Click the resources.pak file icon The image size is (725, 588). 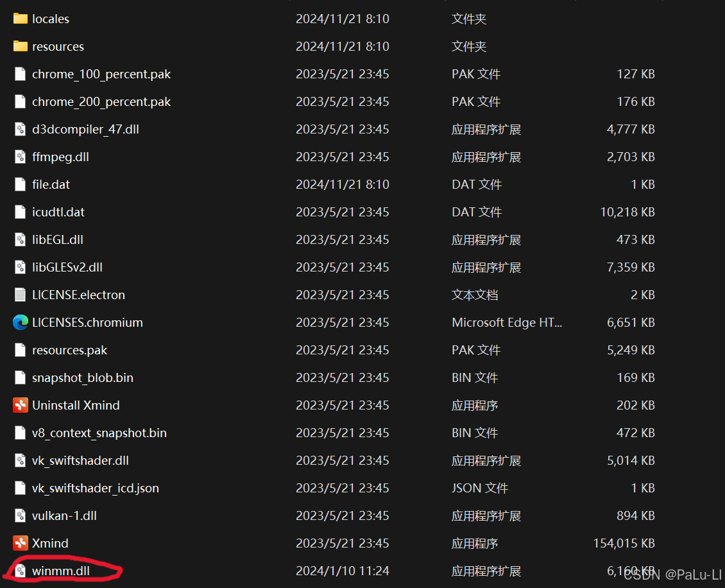coord(21,350)
